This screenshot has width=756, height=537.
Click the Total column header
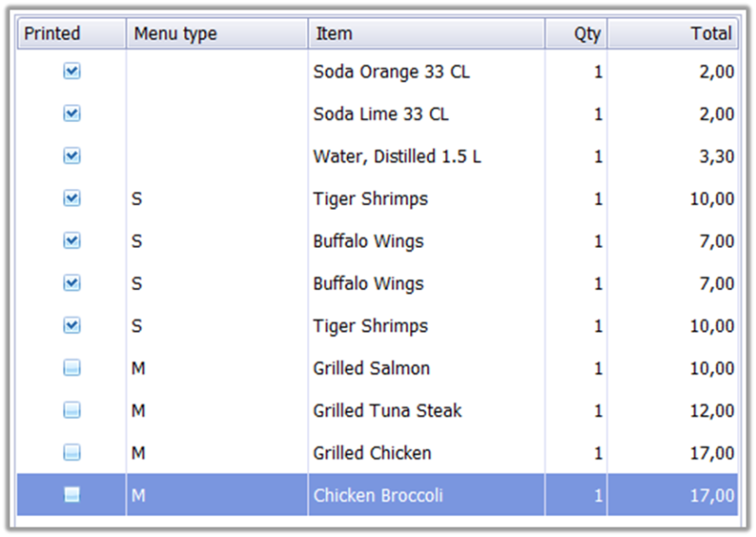click(x=673, y=34)
